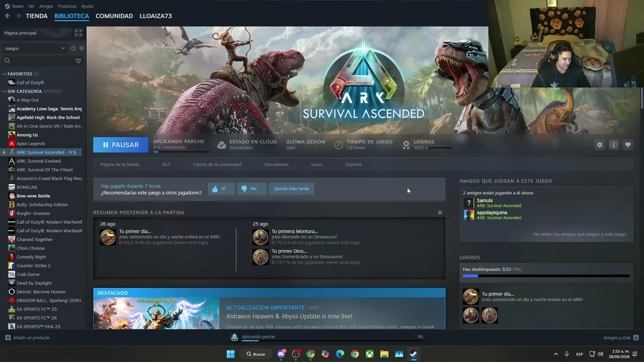Pause the patch with PAUSAR
This screenshot has width=644, height=362.
tap(121, 145)
